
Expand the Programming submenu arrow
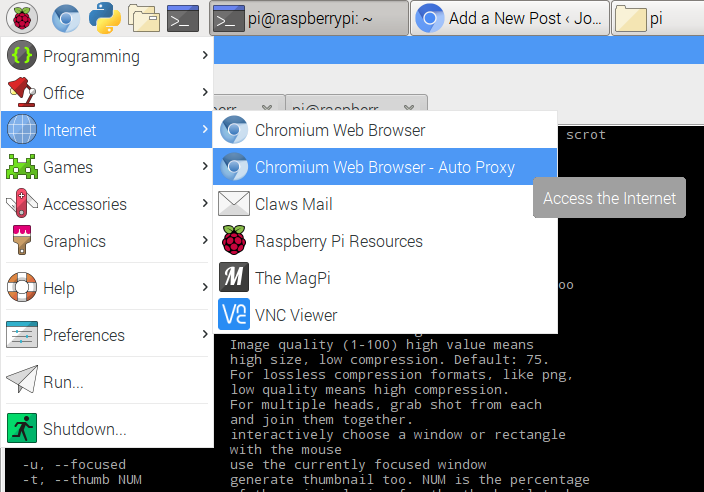[x=205, y=55]
